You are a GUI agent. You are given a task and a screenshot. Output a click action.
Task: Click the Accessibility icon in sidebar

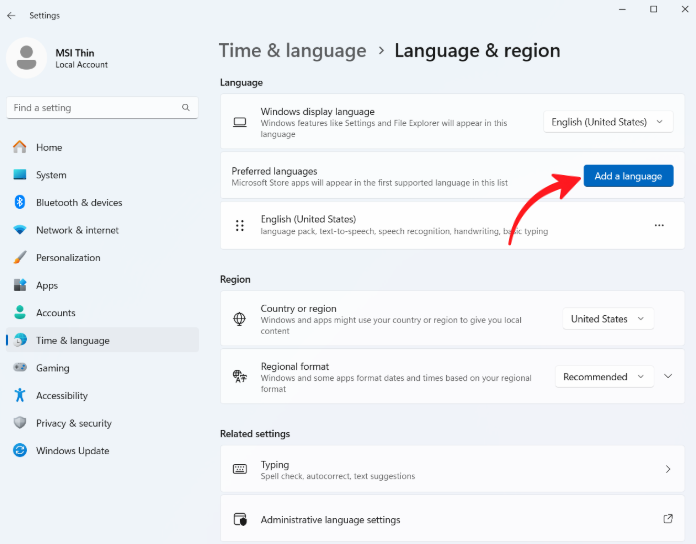(x=19, y=396)
